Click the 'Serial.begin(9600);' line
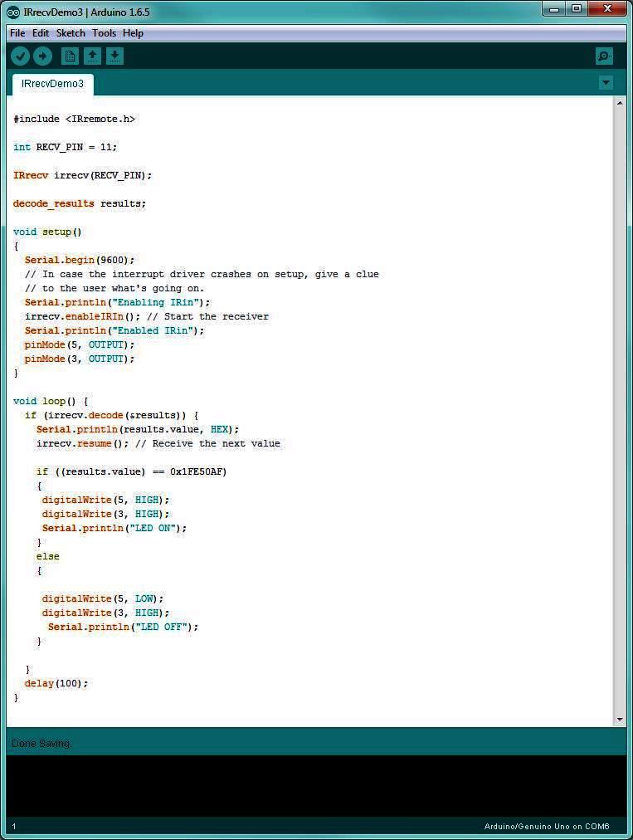 [80, 260]
